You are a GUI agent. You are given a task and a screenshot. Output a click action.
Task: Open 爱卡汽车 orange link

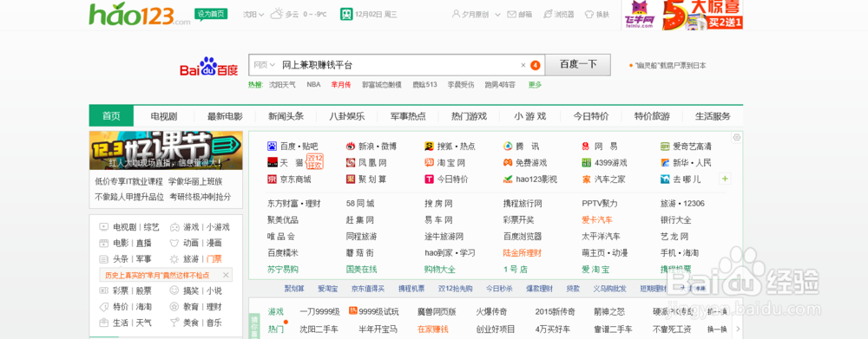pos(597,220)
